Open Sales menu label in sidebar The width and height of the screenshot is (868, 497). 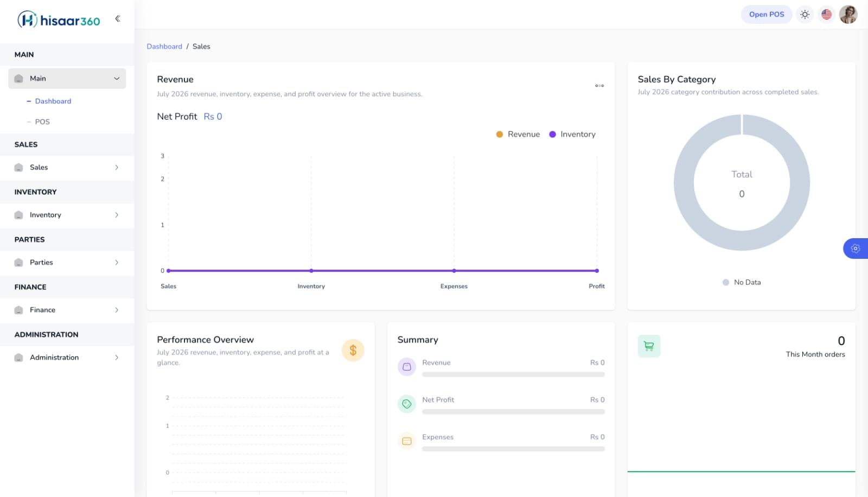tap(39, 168)
